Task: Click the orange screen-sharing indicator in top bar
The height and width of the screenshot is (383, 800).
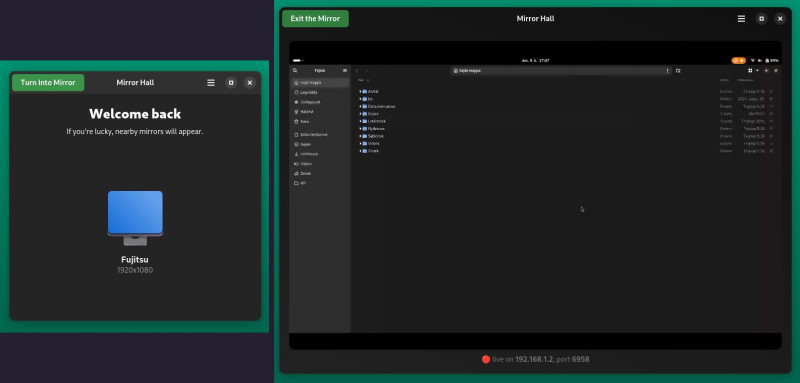Action: coord(738,60)
